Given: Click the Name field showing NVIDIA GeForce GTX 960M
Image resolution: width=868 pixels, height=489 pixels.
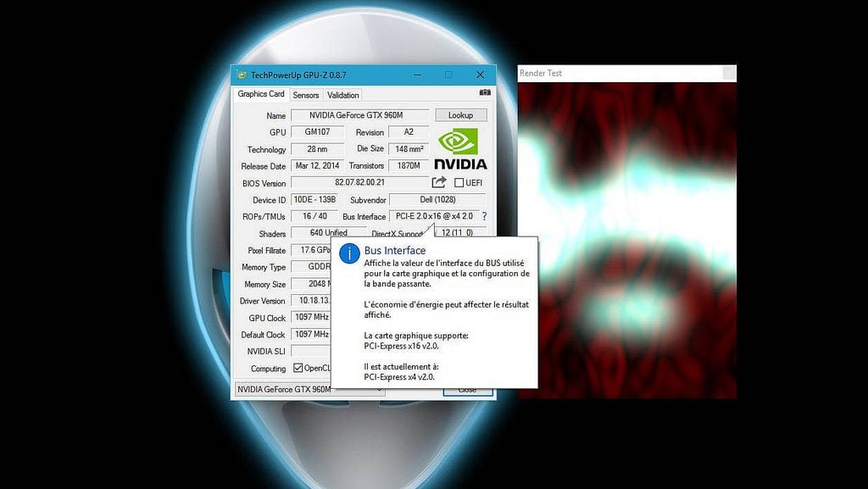Looking at the screenshot, I should pyautogui.click(x=359, y=115).
